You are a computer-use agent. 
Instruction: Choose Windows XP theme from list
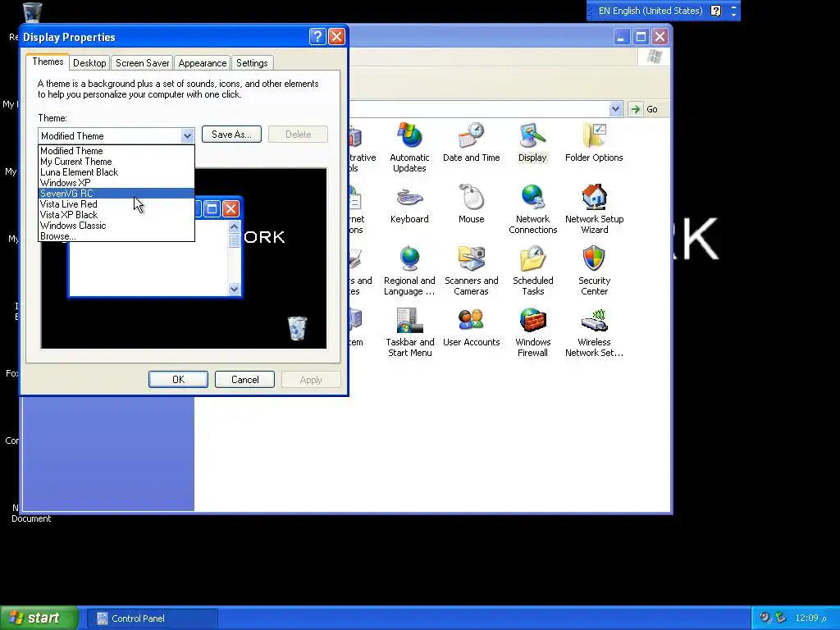click(x=116, y=183)
